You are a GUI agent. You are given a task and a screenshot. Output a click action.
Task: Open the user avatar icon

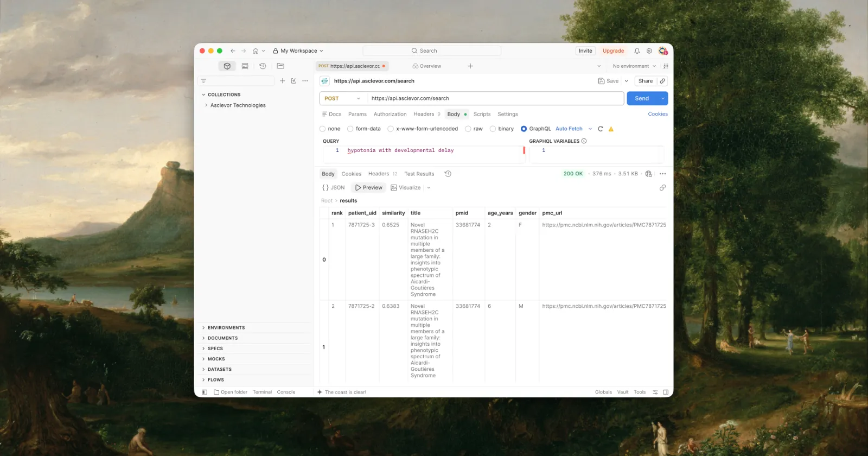tap(662, 51)
